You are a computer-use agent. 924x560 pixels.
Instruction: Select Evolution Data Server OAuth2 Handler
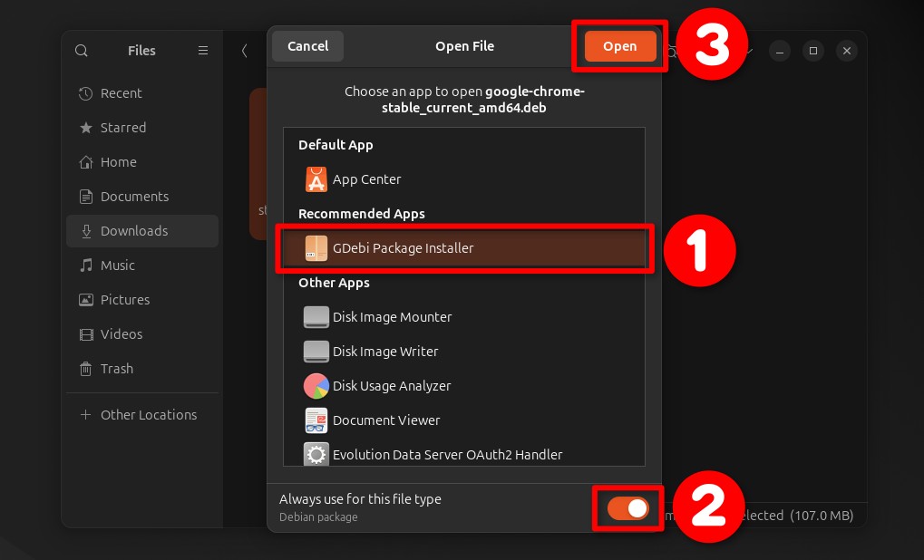pos(464,454)
